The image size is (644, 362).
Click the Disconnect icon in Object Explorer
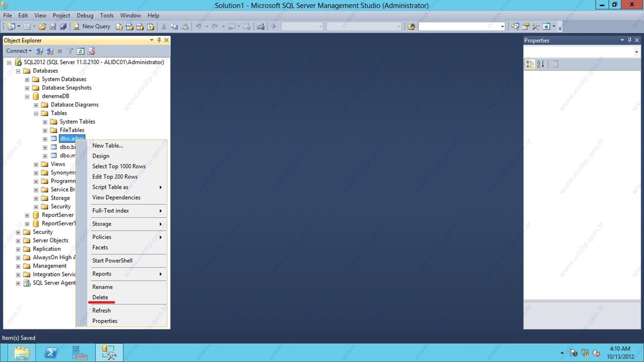pyautogui.click(x=49, y=51)
